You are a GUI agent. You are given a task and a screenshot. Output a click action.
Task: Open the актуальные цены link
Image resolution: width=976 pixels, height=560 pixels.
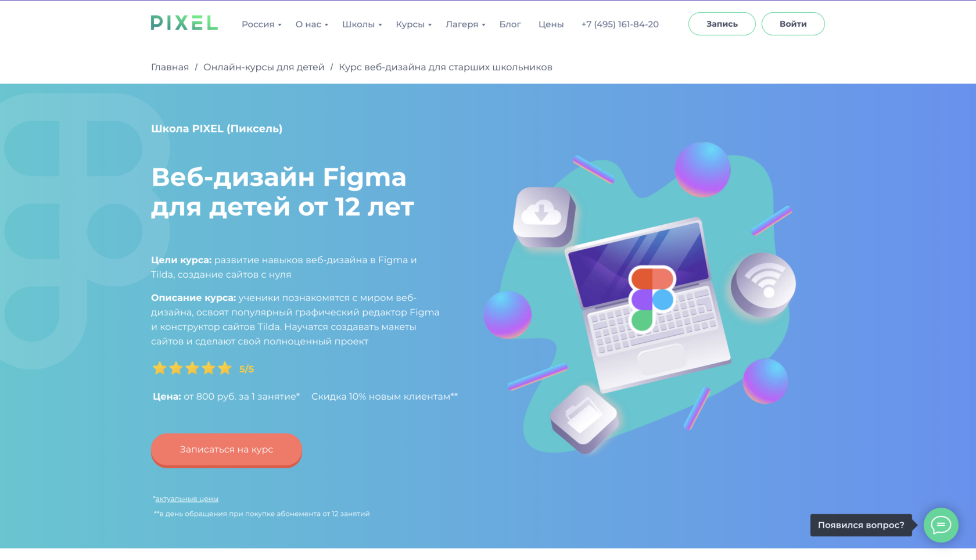pyautogui.click(x=186, y=499)
